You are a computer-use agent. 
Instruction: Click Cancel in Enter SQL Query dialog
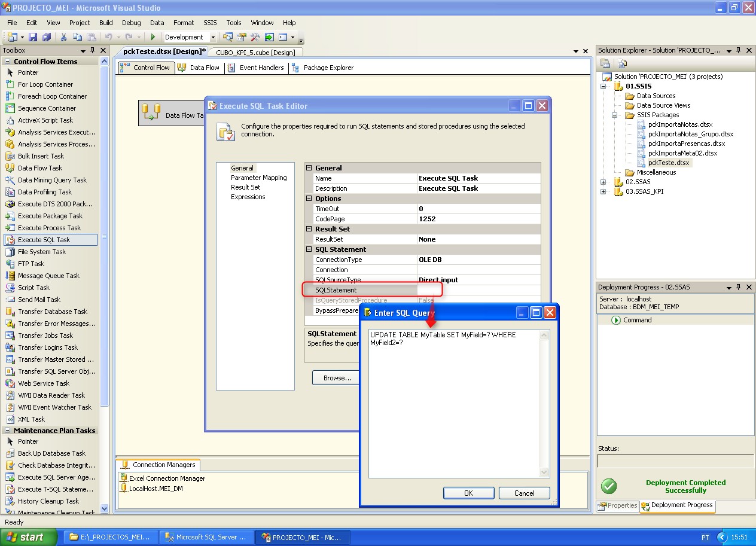click(x=525, y=493)
